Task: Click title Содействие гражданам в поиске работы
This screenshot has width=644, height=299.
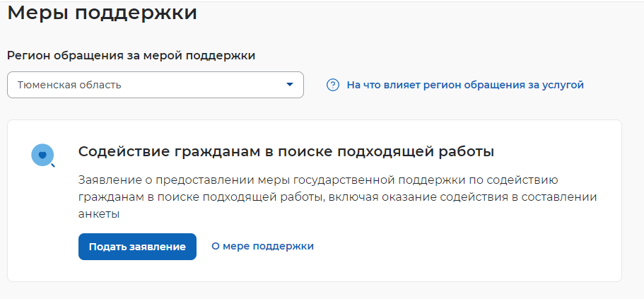Action: tap(286, 151)
